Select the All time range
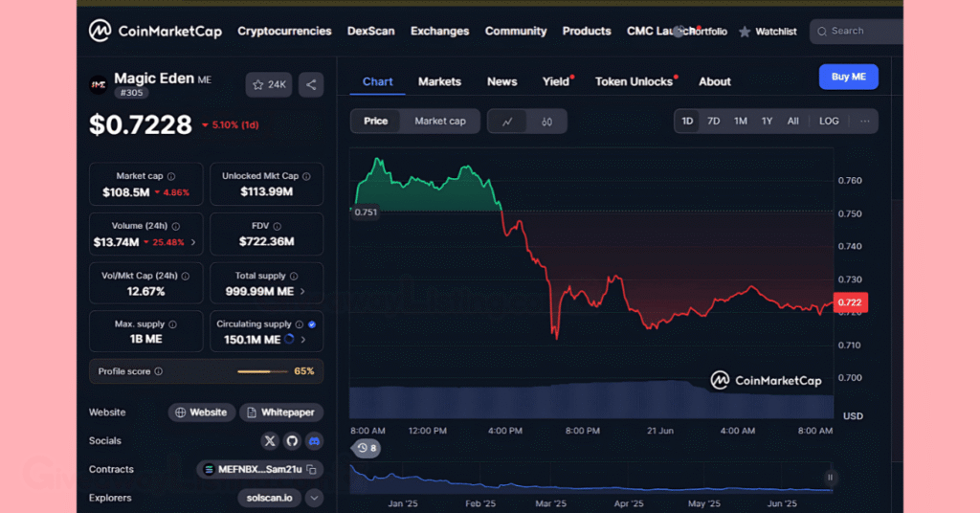980x513 pixels. (792, 122)
